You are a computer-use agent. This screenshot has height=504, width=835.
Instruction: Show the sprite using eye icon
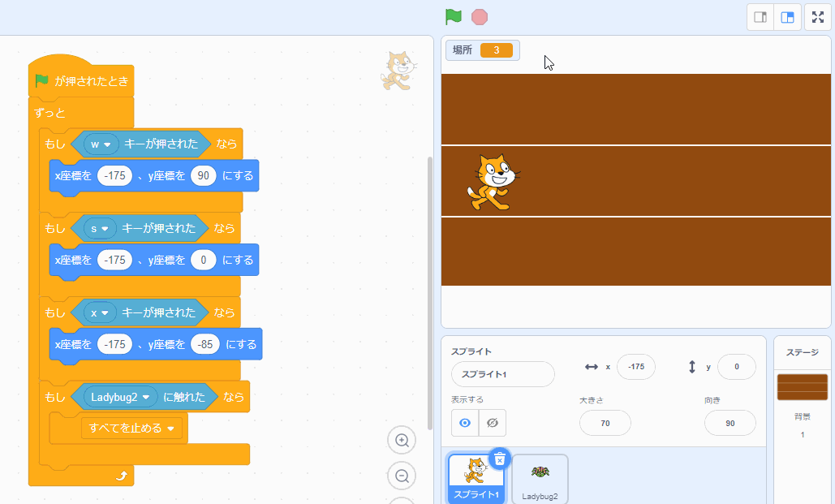[x=465, y=423]
